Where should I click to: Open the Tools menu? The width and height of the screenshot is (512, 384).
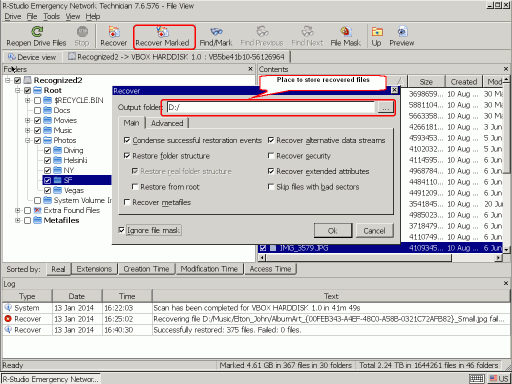[x=51, y=16]
